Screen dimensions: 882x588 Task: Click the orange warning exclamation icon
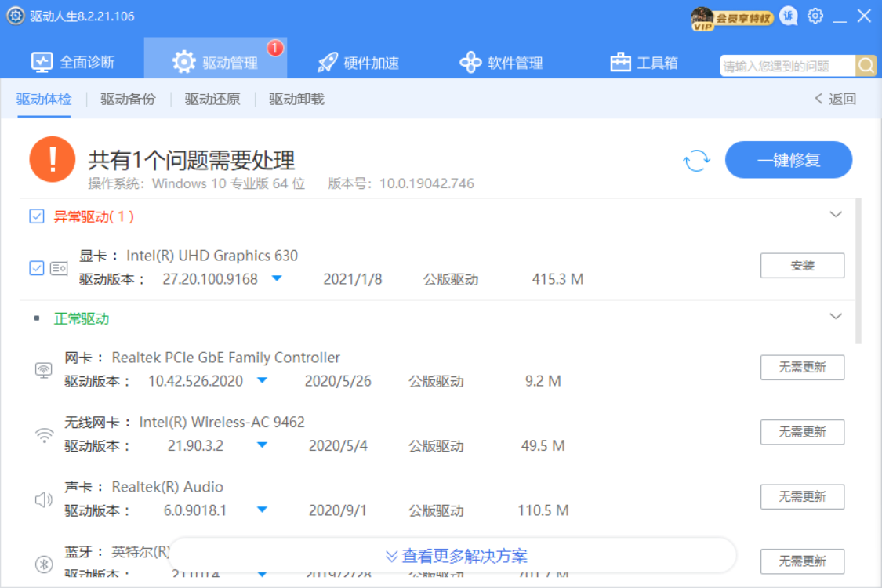(x=53, y=159)
